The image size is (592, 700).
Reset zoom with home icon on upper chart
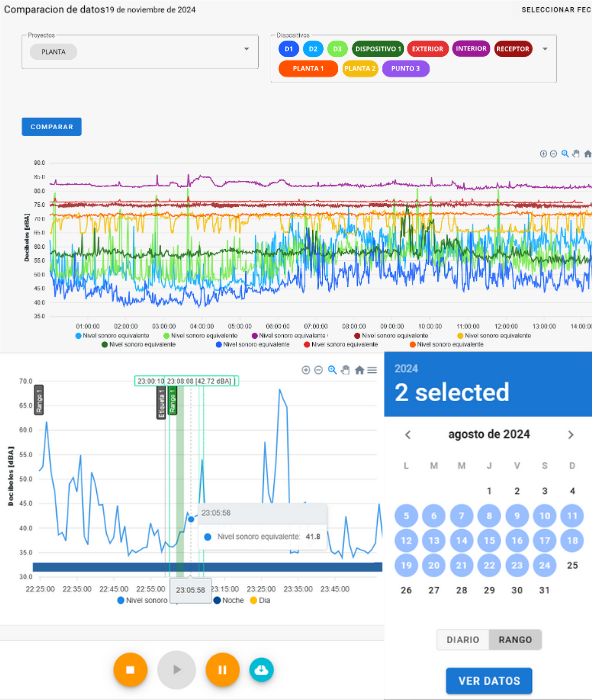pos(588,154)
